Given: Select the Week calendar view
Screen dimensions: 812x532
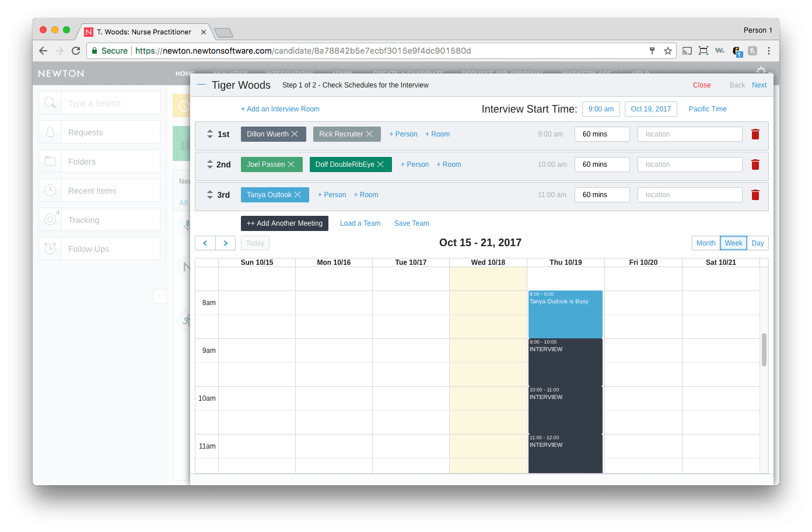Looking at the screenshot, I should (x=733, y=243).
